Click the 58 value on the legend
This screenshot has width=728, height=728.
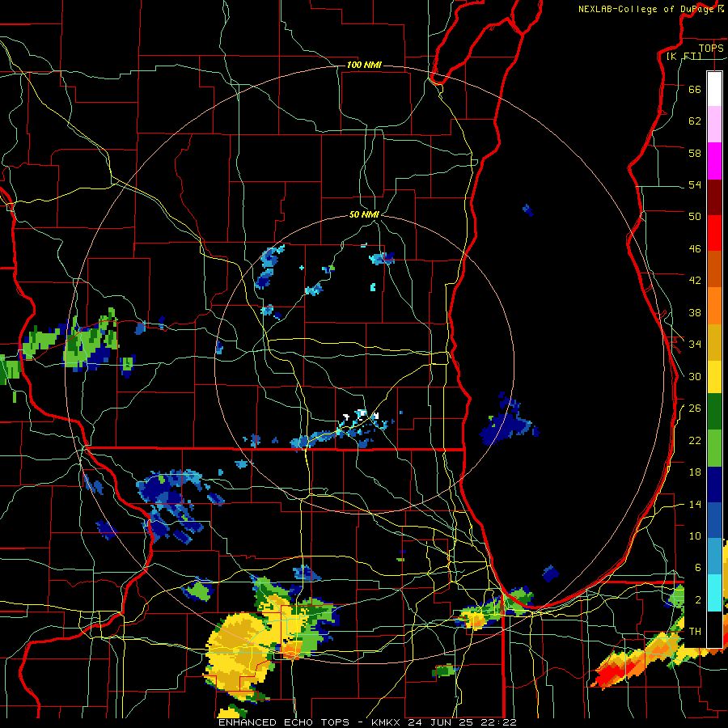coord(695,153)
